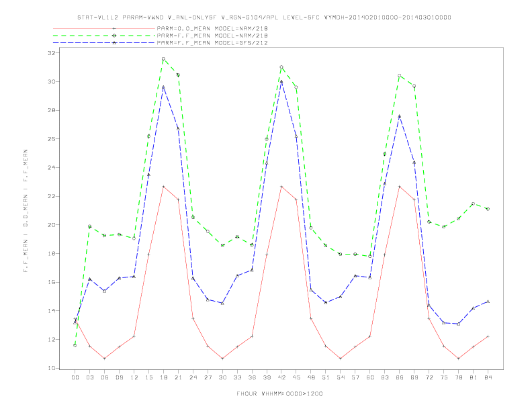
Task: Click x-axis forecast hour label 81
Action: pyautogui.click(x=474, y=377)
